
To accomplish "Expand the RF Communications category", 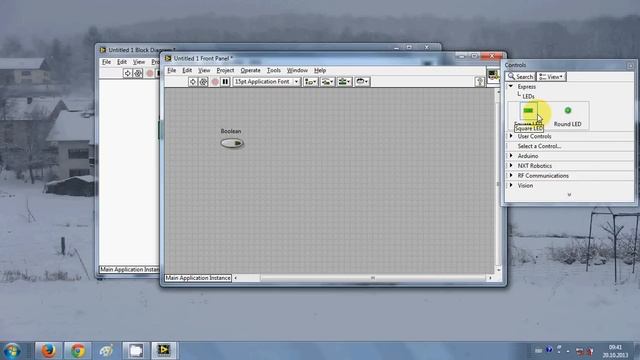I will pos(511,175).
